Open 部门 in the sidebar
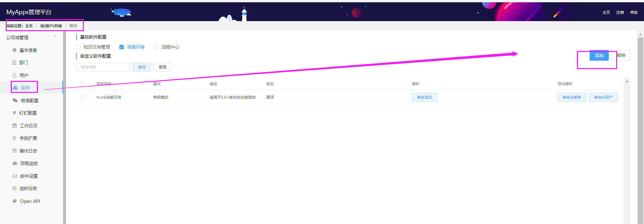Screen dimensions: 644x224 [x=23, y=63]
